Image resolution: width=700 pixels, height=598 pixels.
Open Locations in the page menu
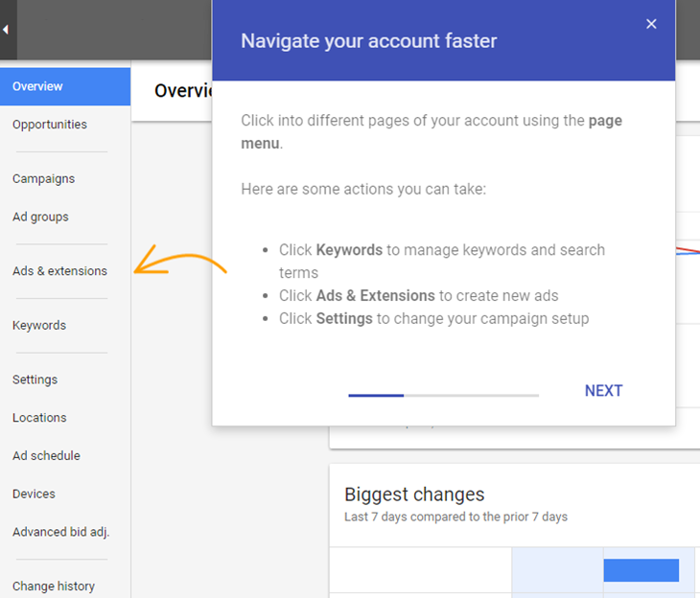pos(39,418)
